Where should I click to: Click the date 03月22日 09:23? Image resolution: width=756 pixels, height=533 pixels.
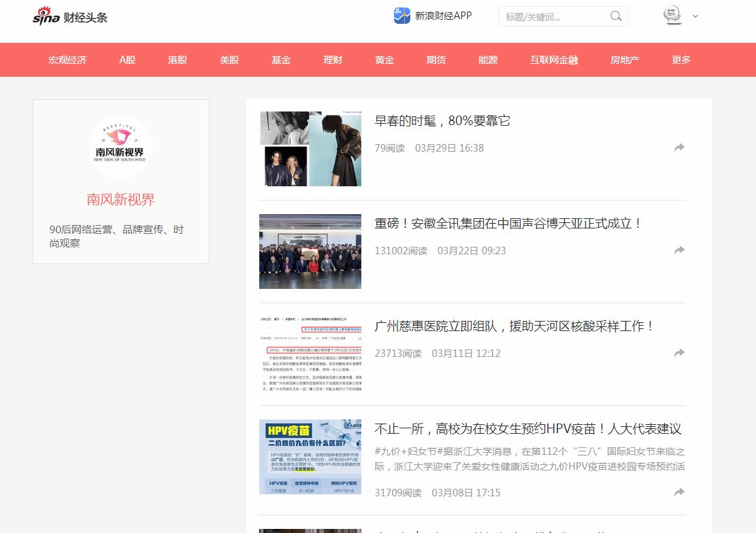click(472, 251)
